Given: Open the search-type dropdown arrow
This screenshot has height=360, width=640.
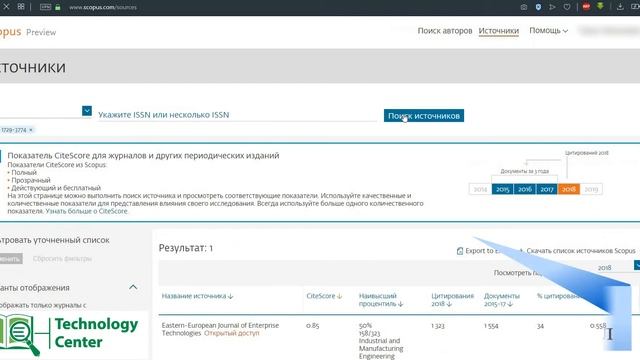Looking at the screenshot, I should 87,111.
